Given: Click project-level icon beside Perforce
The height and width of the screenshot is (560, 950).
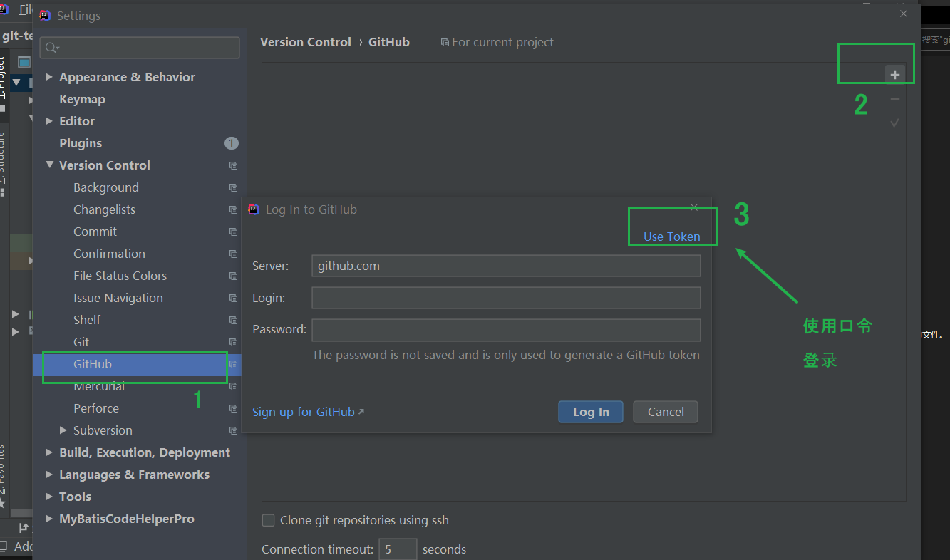Looking at the screenshot, I should coord(233,408).
